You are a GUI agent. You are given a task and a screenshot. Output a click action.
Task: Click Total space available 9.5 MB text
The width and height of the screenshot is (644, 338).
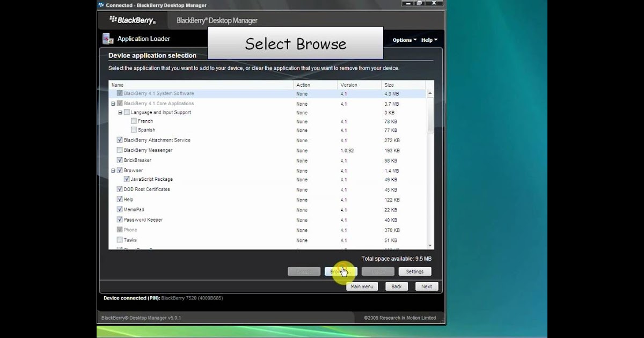click(396, 259)
